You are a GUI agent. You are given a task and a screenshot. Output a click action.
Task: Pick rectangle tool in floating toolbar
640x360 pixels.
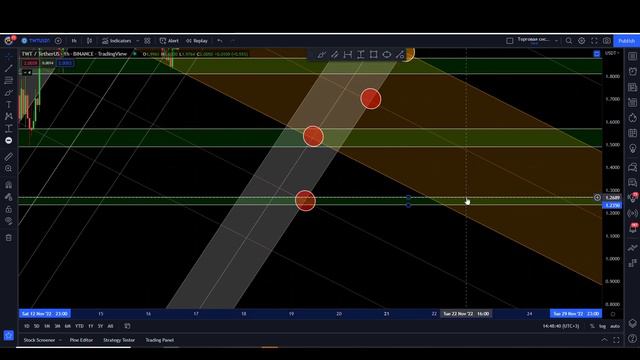click(x=373, y=54)
